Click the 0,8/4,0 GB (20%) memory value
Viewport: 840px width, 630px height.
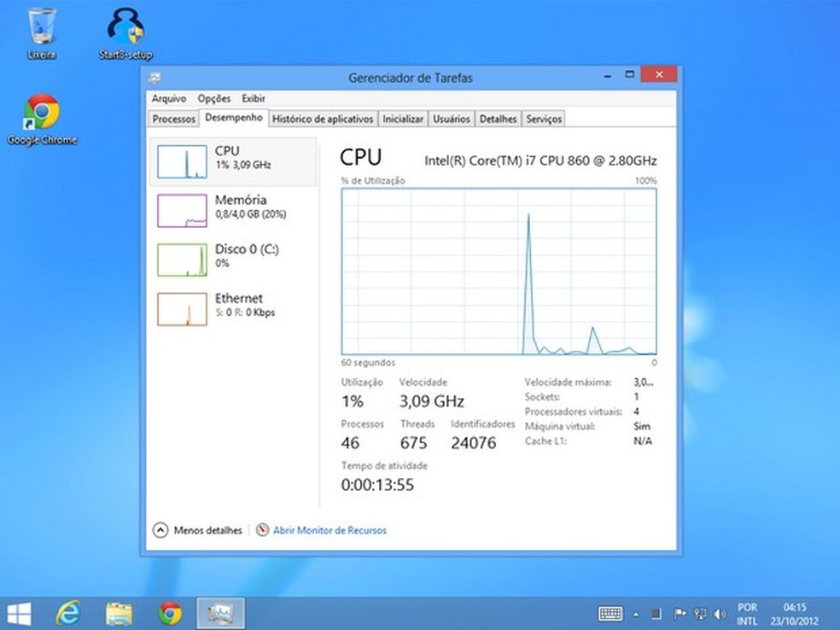(x=251, y=214)
